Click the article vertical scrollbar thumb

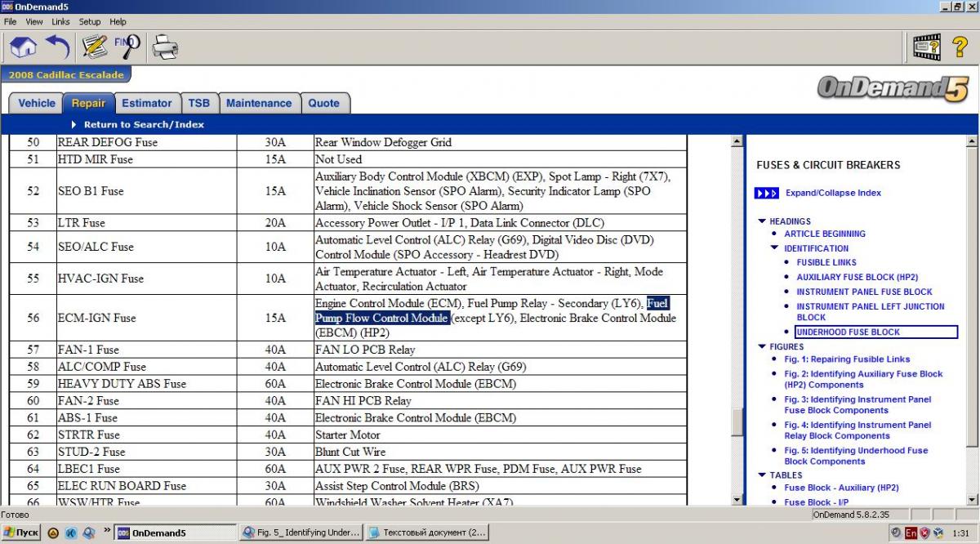pos(737,423)
